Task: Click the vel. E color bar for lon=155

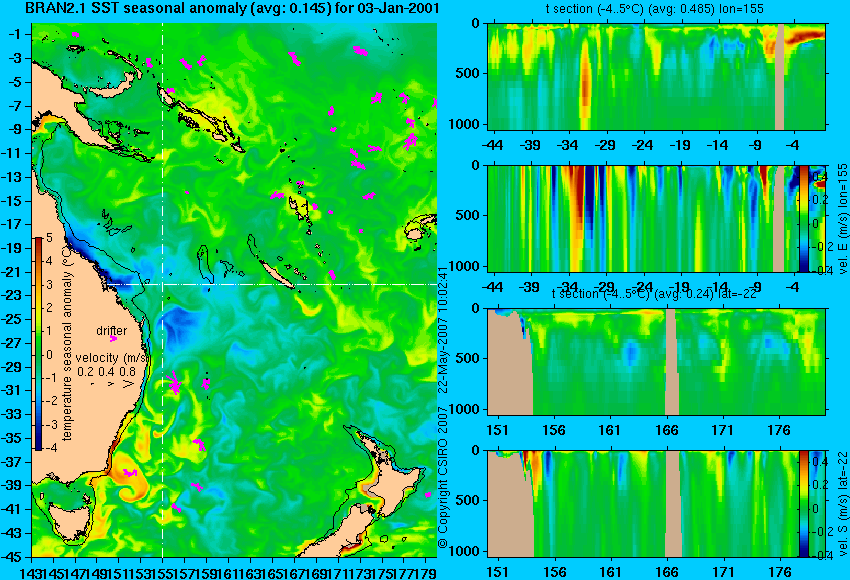Action: coord(803,218)
